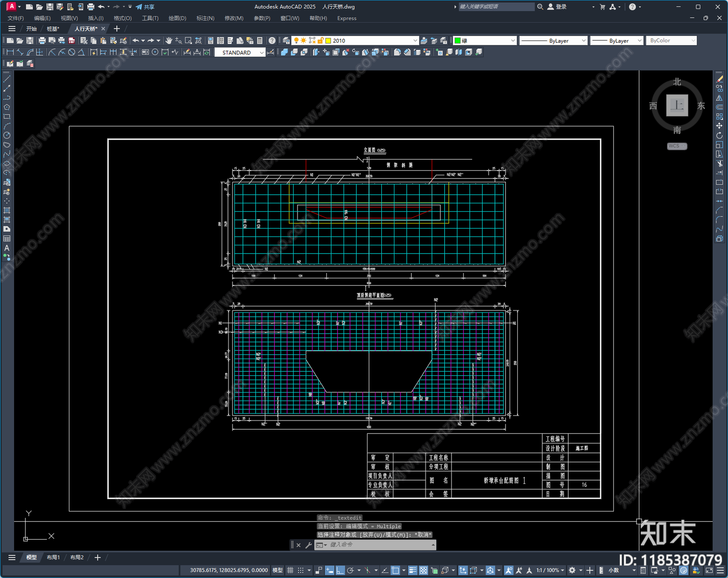Screen dimensions: 728x578
Task: Click the Plot printer icon
Action: tap(42, 41)
